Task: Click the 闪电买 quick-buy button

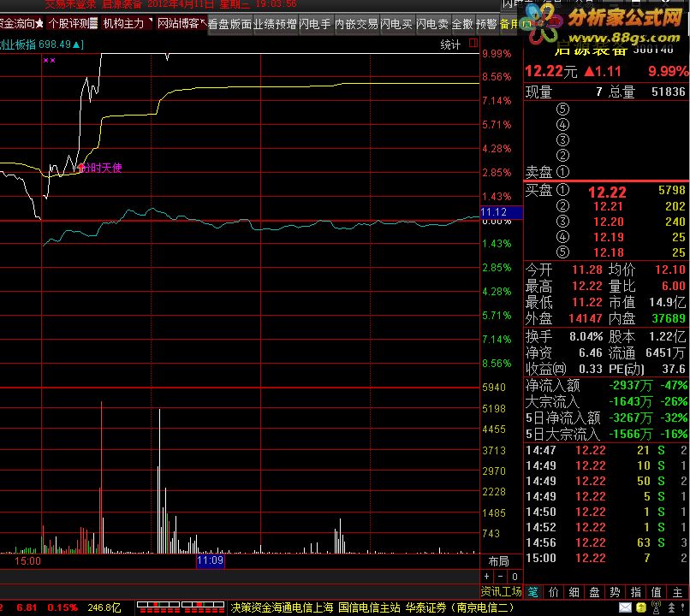Action: pyautogui.click(x=396, y=24)
